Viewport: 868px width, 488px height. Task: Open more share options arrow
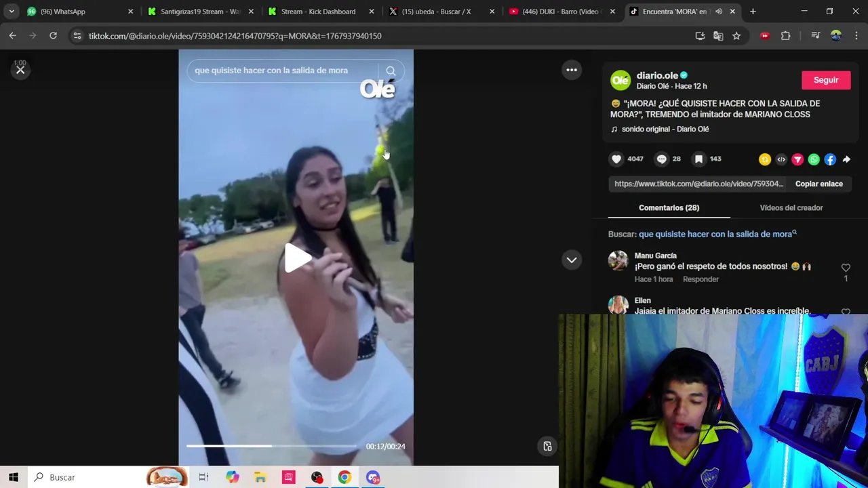846,159
